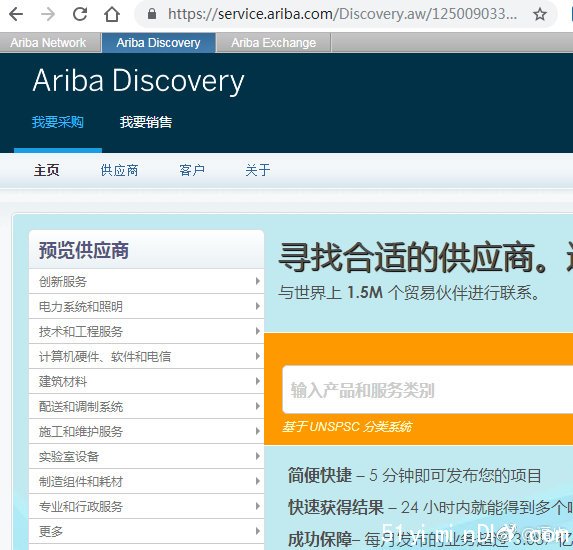Click the browser forward arrow

48,14
